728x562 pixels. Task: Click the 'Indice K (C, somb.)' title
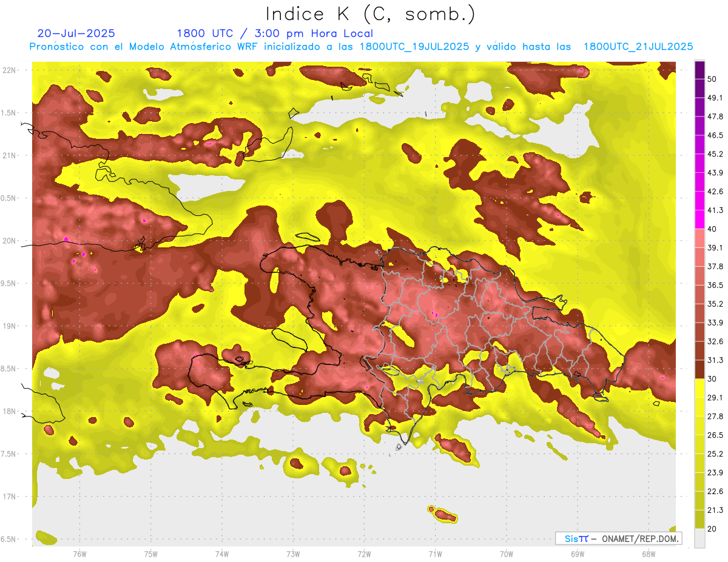coord(371,13)
